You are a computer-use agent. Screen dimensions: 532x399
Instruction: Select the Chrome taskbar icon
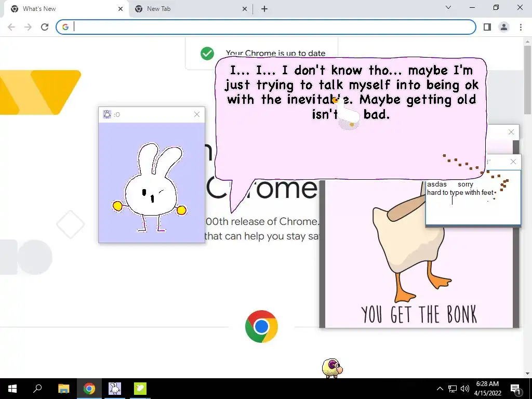tap(89, 389)
